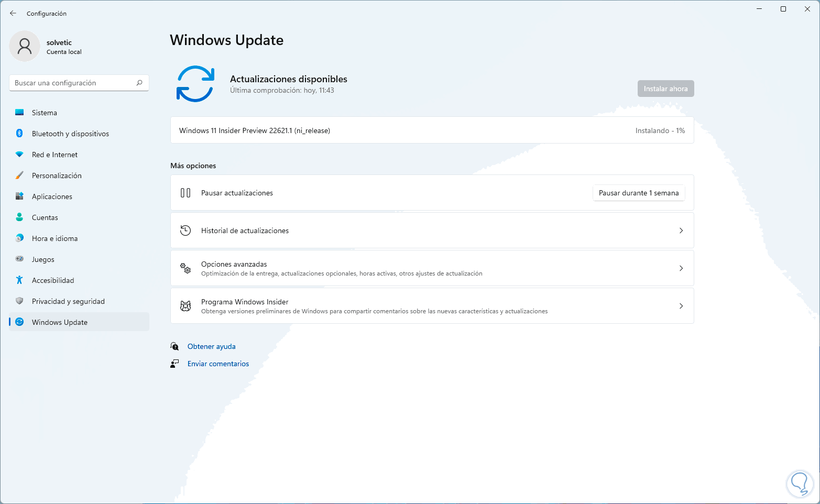Click the solvetic account name
Screen dimensions: 820x504
click(x=59, y=42)
